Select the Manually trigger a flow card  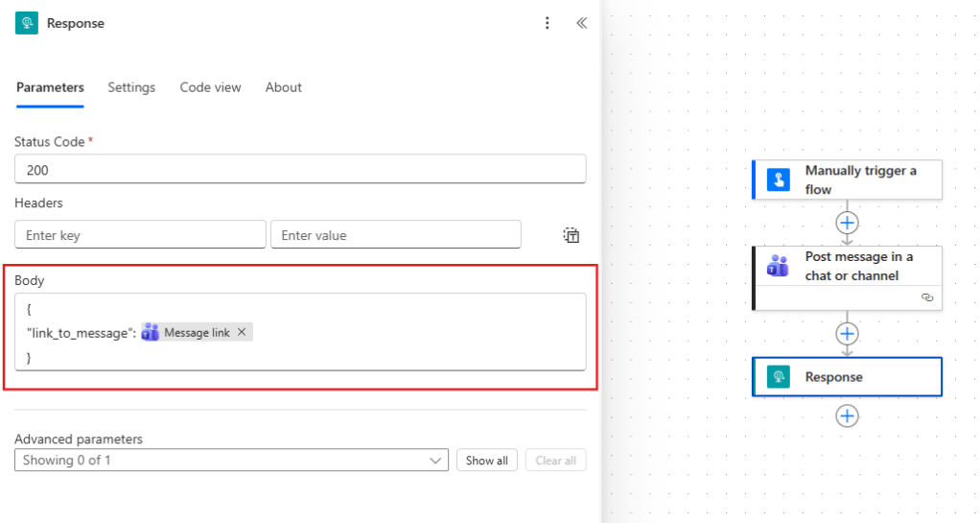tap(847, 180)
